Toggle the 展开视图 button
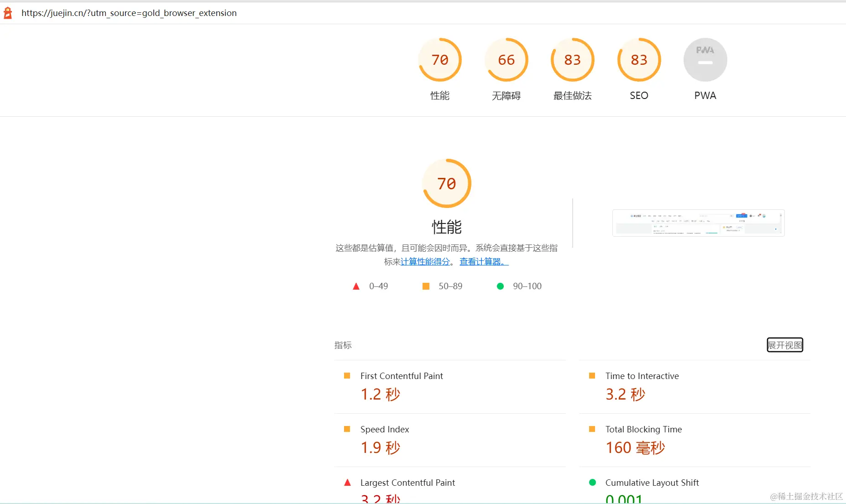This screenshot has width=846, height=504. click(x=785, y=345)
